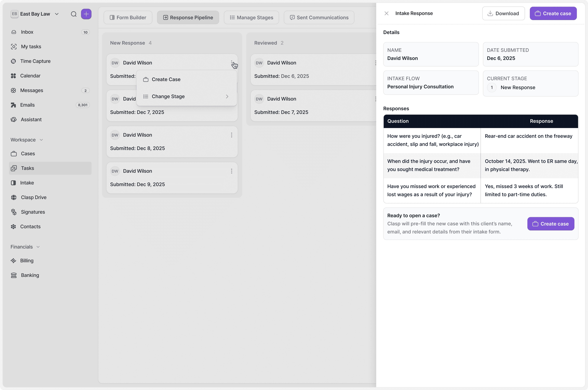Select the Dec 9, 2025 David Wilson card

[x=172, y=178]
